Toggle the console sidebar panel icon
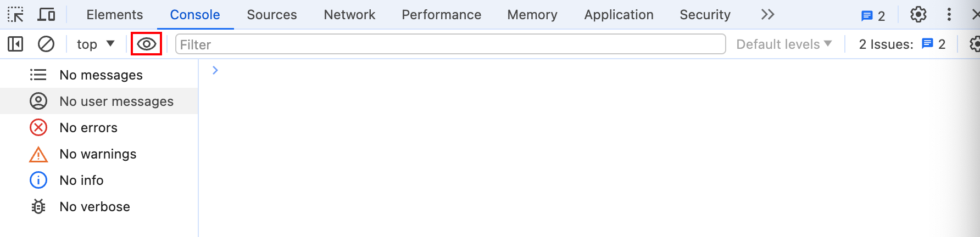This screenshot has height=237, width=980. [15, 44]
